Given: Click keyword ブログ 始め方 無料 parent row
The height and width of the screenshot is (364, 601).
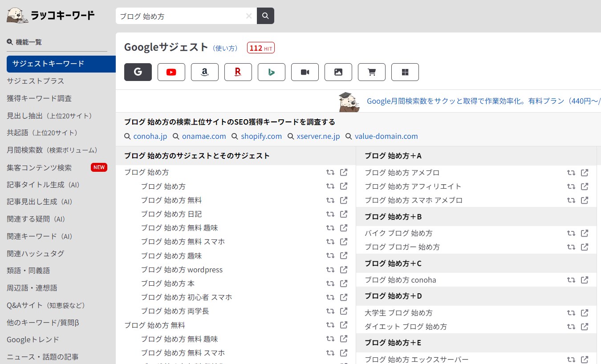Looking at the screenshot, I should point(154,325).
